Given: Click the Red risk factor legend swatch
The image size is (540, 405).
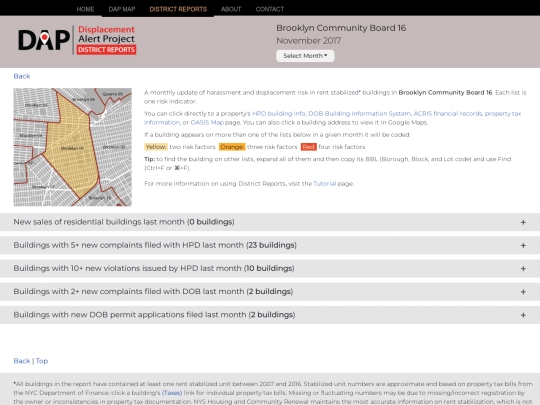Looking at the screenshot, I should [309, 147].
